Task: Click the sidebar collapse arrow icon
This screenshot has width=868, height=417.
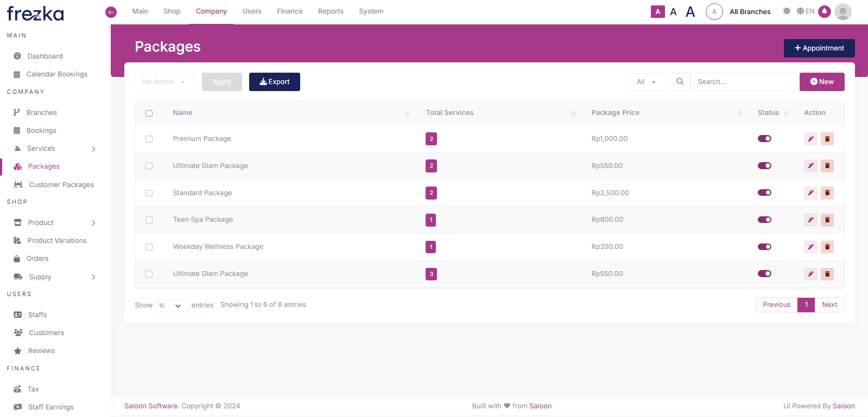Action: [x=111, y=12]
